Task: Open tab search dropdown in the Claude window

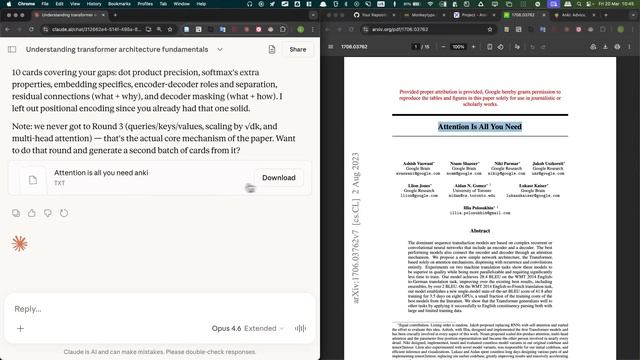Action: pyautogui.click(x=313, y=15)
